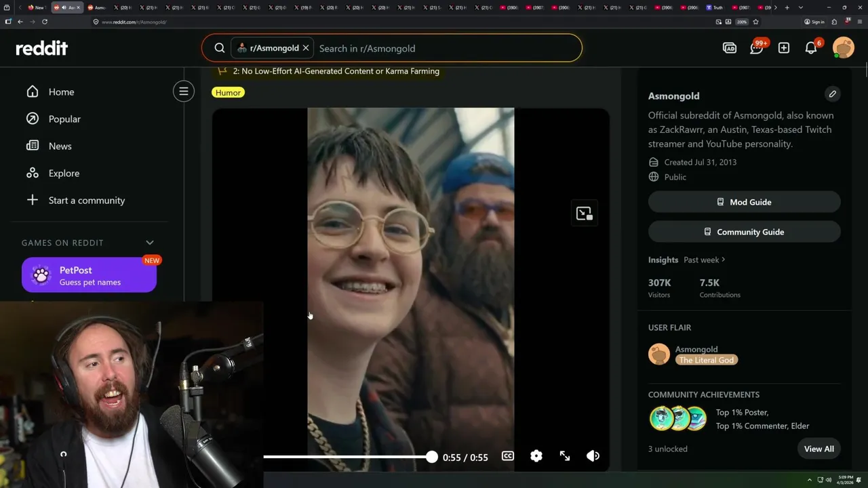Click the Humor flair tag

click(228, 92)
